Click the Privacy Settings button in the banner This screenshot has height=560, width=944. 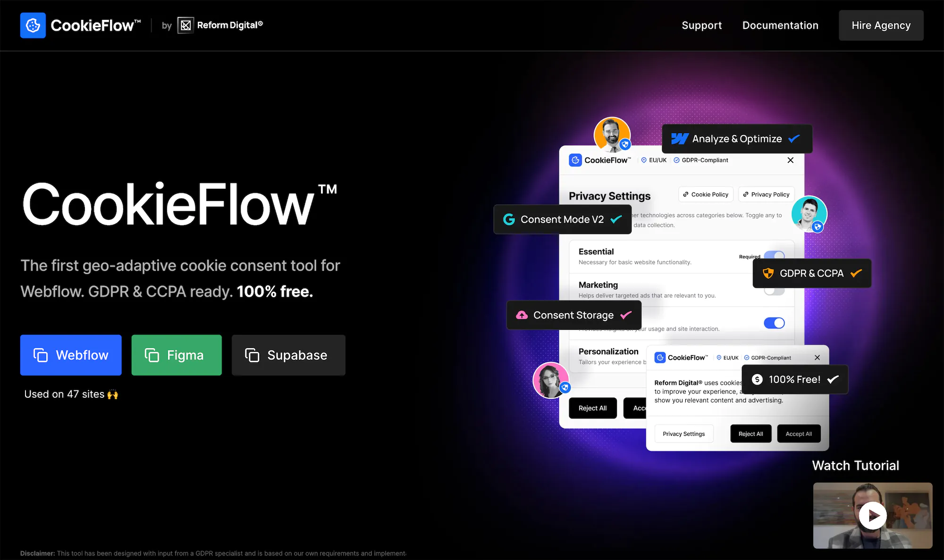pyautogui.click(x=683, y=434)
